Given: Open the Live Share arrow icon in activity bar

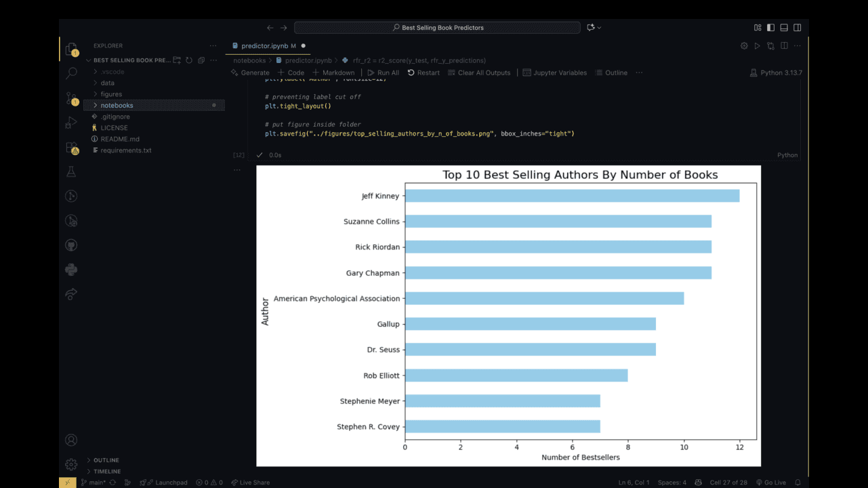Looking at the screenshot, I should pyautogui.click(x=71, y=294).
